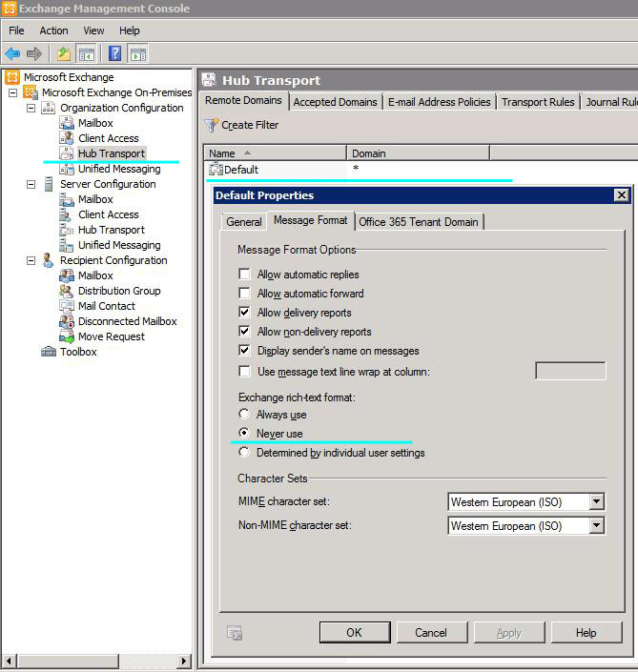
Task: Close the Default Properties dialog
Action: (x=622, y=195)
